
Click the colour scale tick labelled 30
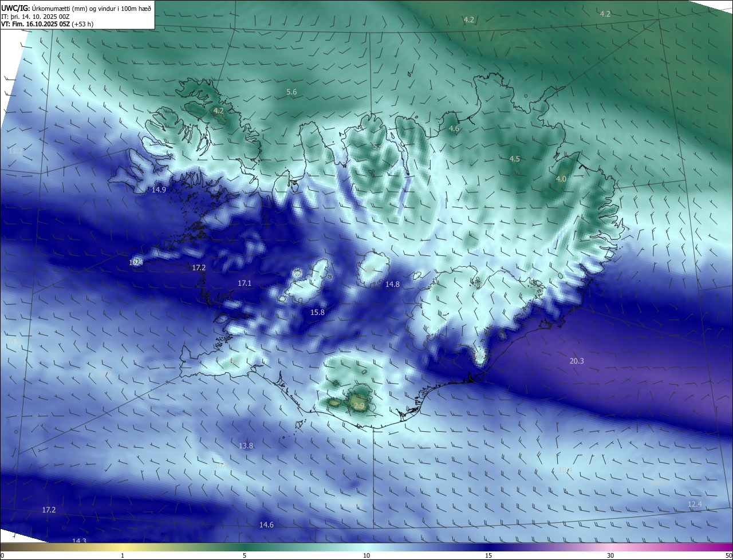point(610,555)
